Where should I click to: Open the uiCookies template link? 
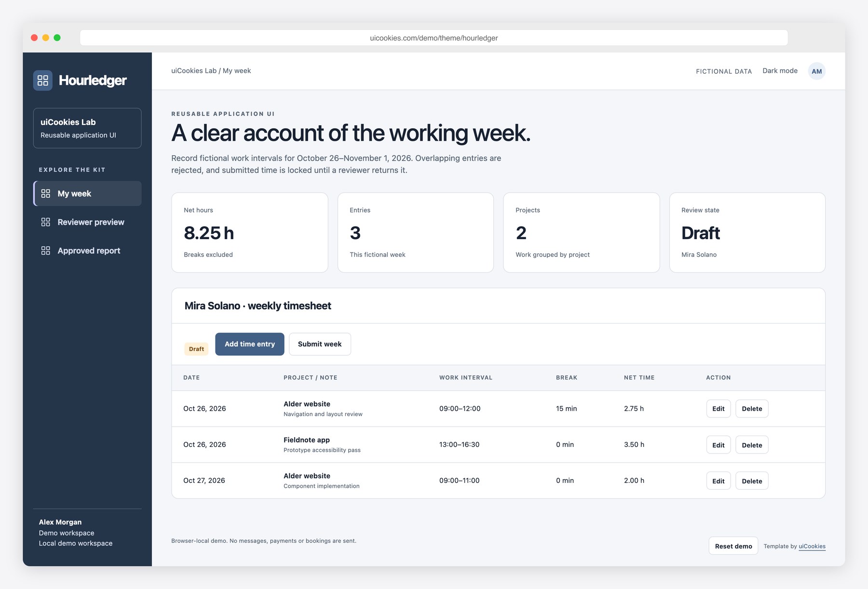click(812, 546)
